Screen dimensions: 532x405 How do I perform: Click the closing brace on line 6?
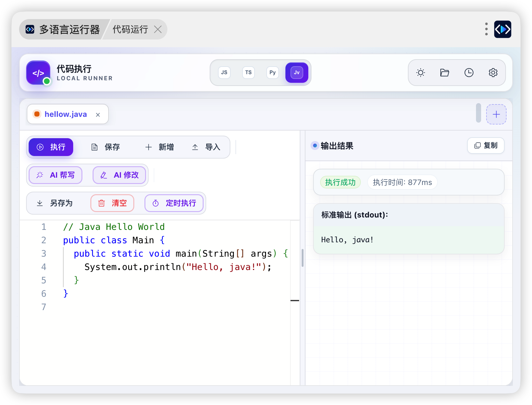tap(66, 294)
